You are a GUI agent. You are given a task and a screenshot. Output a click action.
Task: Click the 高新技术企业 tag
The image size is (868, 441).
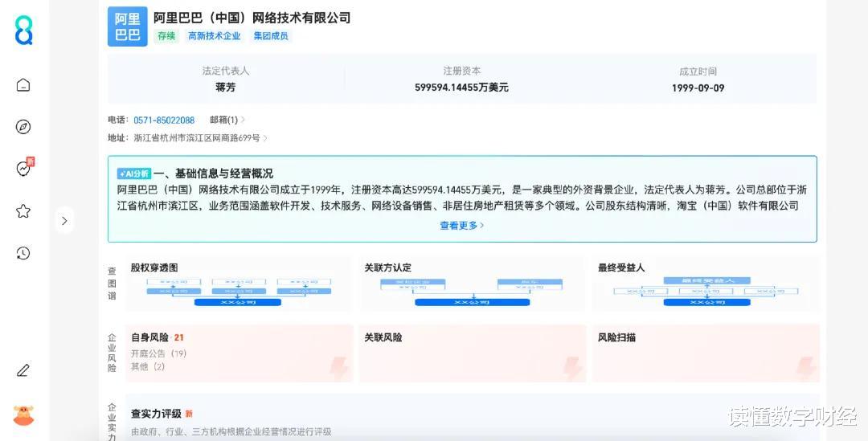coord(215,36)
